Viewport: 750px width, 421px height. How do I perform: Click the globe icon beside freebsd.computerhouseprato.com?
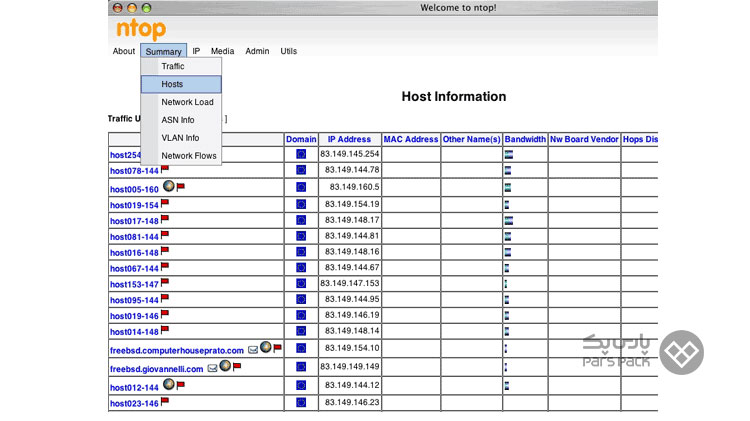[265, 347]
